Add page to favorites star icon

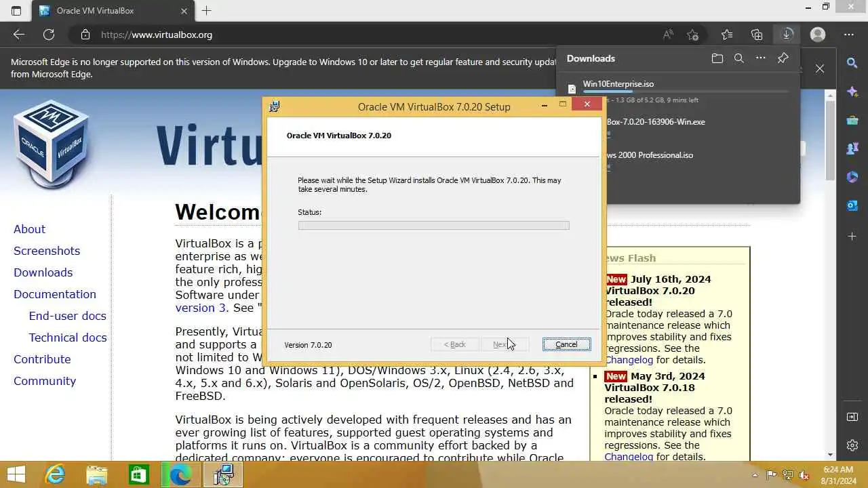(x=692, y=35)
